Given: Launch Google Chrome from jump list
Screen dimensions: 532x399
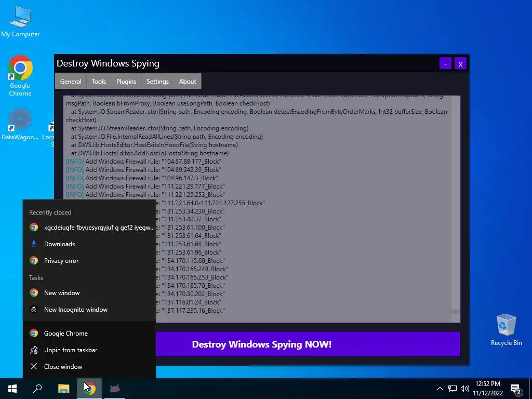Looking at the screenshot, I should tap(89, 333).
